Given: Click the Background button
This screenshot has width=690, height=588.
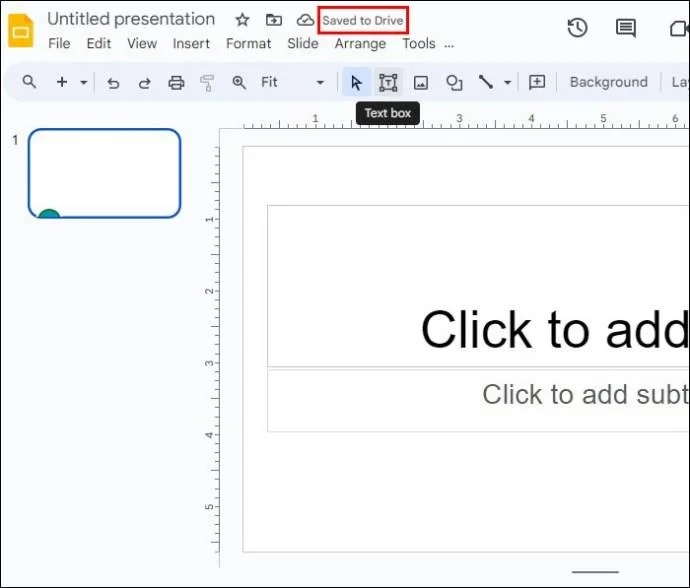Looking at the screenshot, I should pos(609,82).
